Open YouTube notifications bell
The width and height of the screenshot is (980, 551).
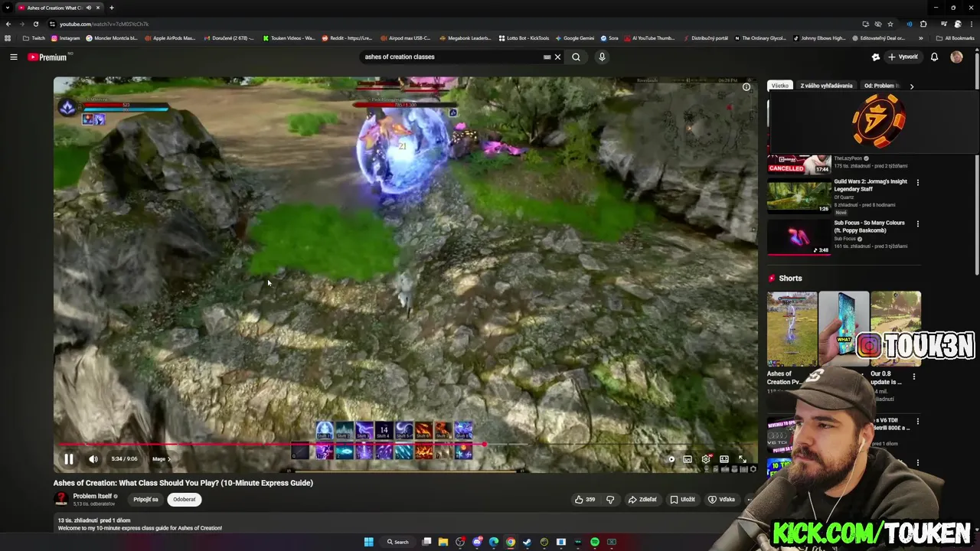pyautogui.click(x=934, y=57)
